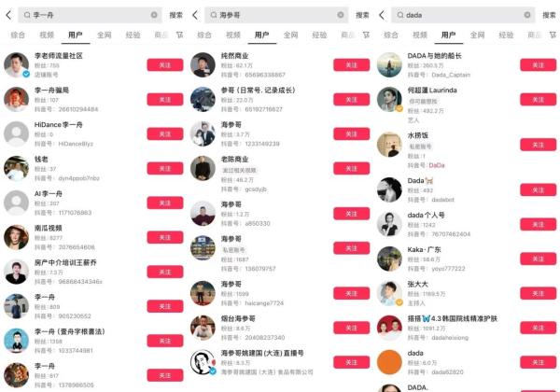Select 全网 tab in dada panel

[477, 35]
